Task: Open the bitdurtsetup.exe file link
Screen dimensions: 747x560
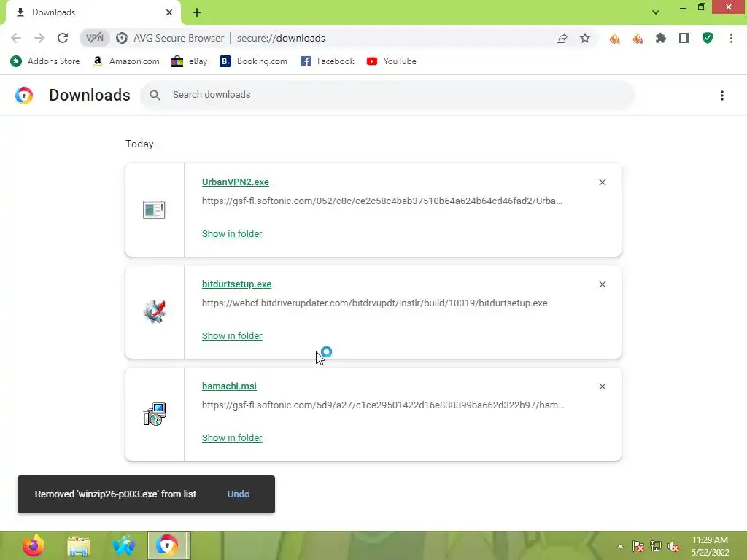Action: pyautogui.click(x=237, y=284)
